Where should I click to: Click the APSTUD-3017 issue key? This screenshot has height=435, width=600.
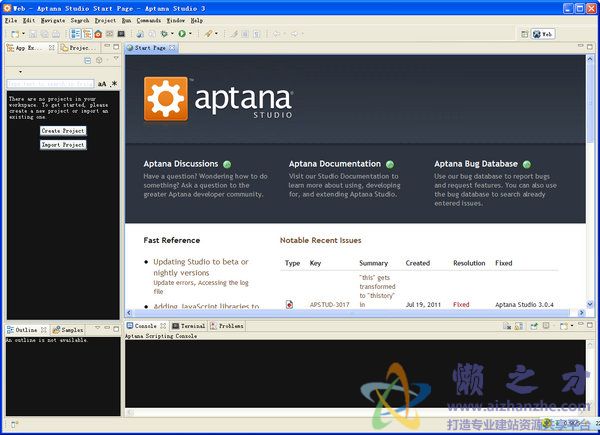329,305
